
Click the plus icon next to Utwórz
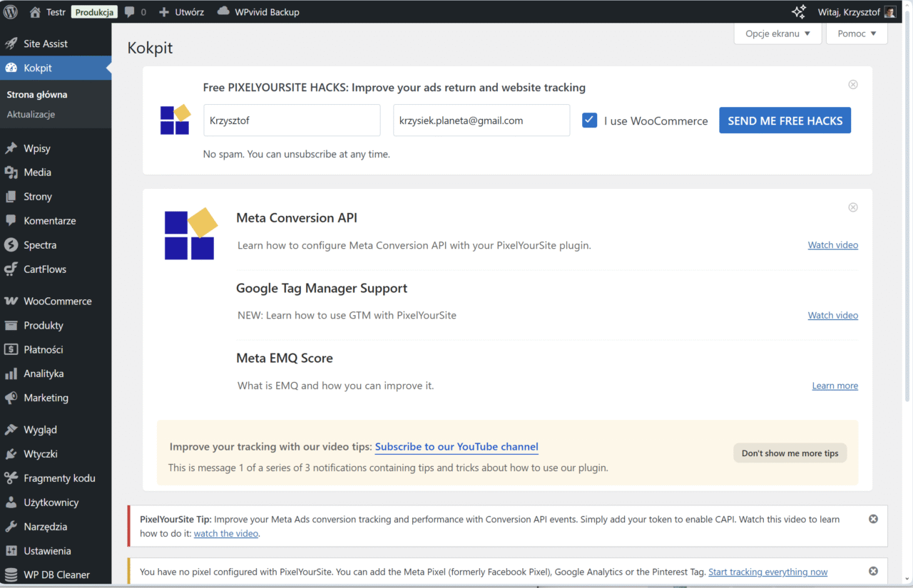coord(164,12)
